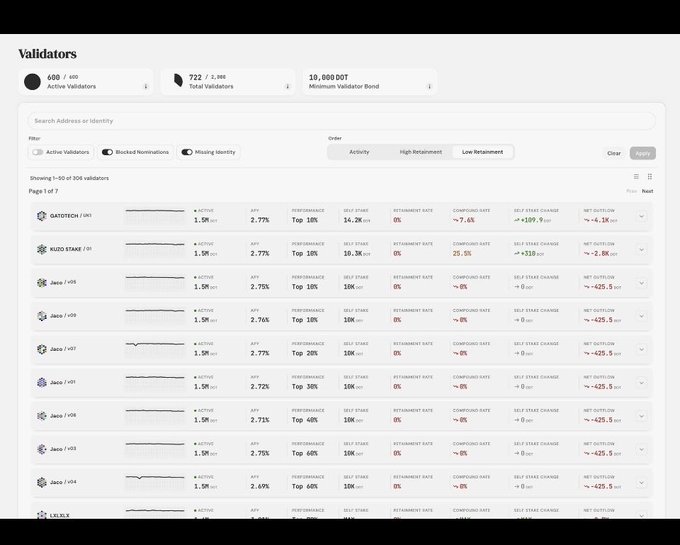Image resolution: width=680 pixels, height=545 pixels.
Task: Click KUZO STAKE compound rate 25.5%
Action: tap(462, 254)
